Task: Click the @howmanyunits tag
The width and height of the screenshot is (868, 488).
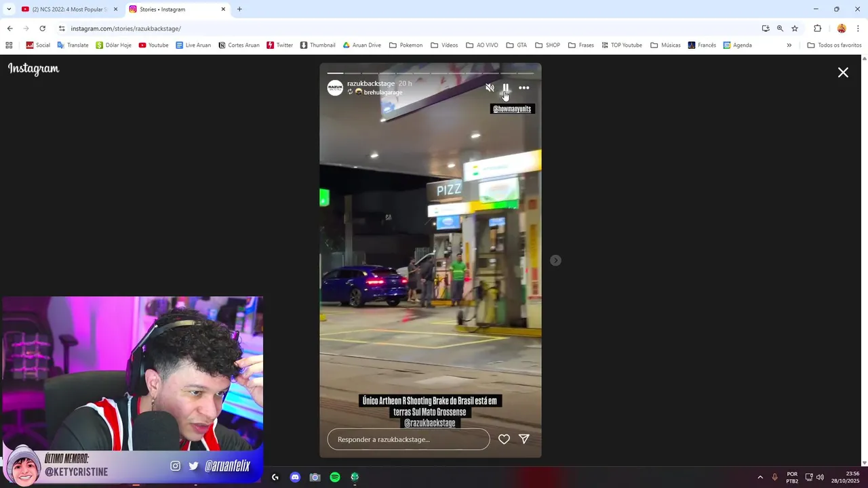Action: click(x=512, y=109)
